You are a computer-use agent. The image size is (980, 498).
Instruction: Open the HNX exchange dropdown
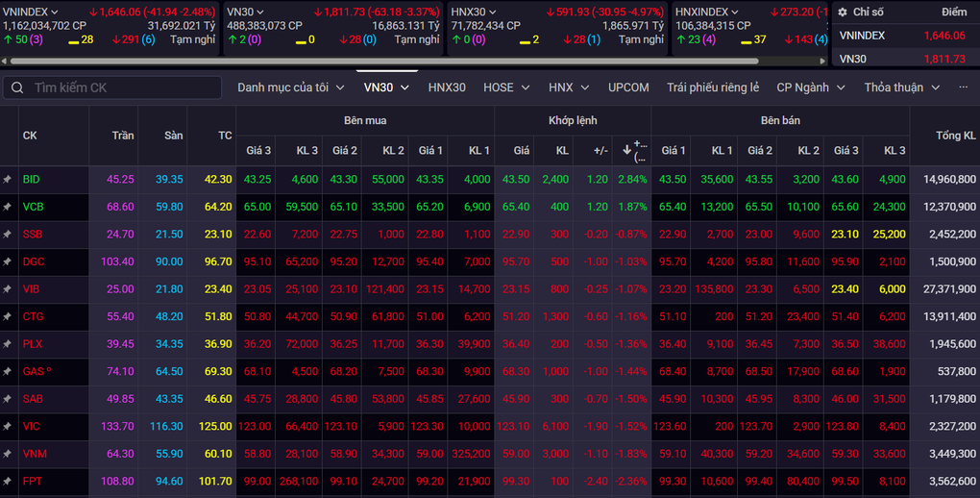[x=569, y=87]
